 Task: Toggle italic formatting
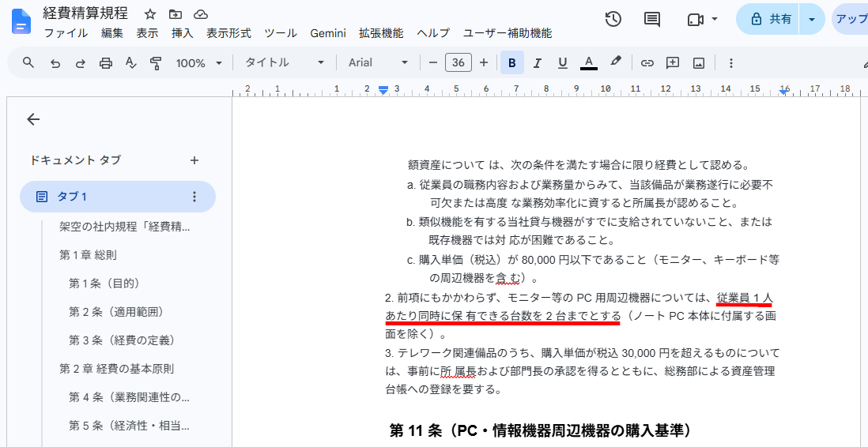click(537, 62)
